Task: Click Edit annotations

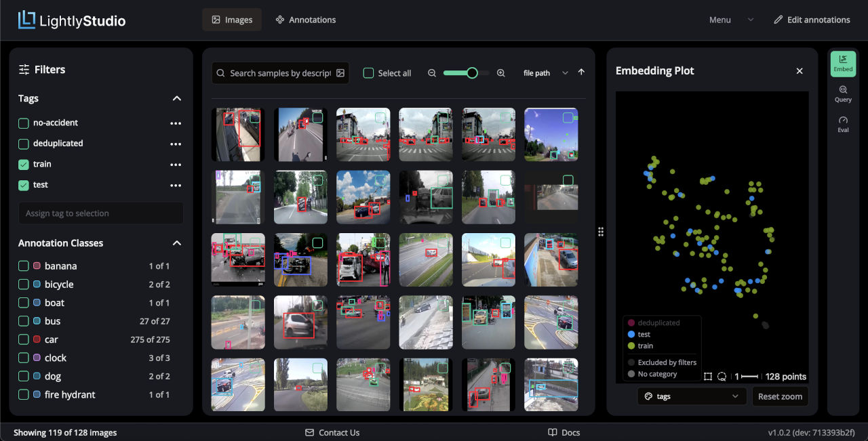Action: click(812, 20)
